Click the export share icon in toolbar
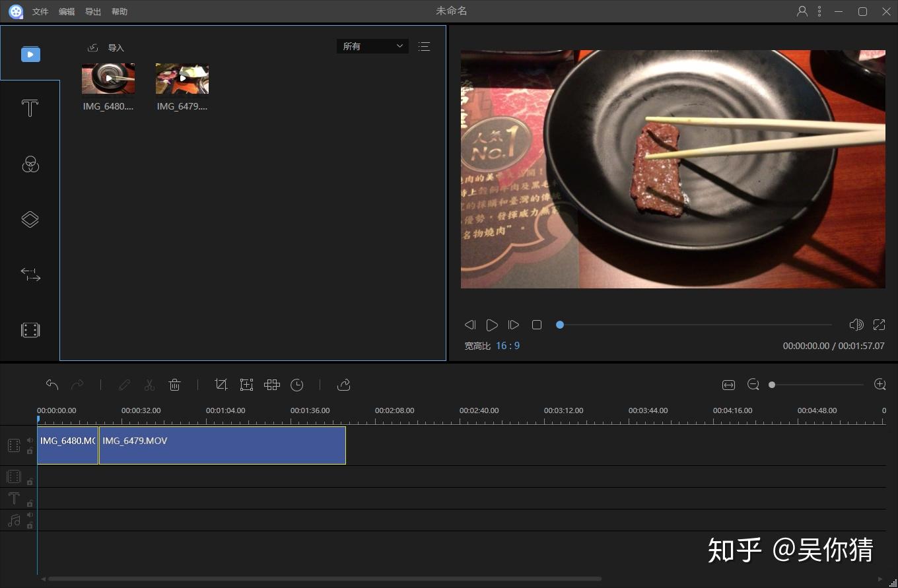The height and width of the screenshot is (588, 898). [343, 385]
